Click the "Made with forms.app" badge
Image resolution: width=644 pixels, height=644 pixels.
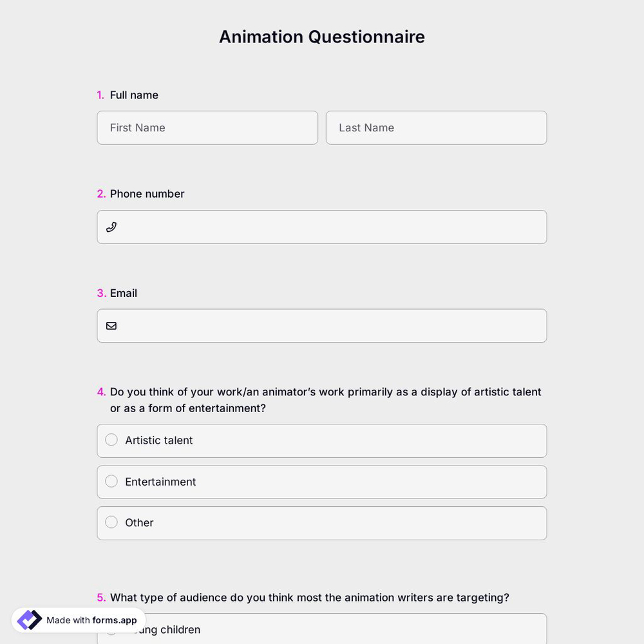[77, 620]
